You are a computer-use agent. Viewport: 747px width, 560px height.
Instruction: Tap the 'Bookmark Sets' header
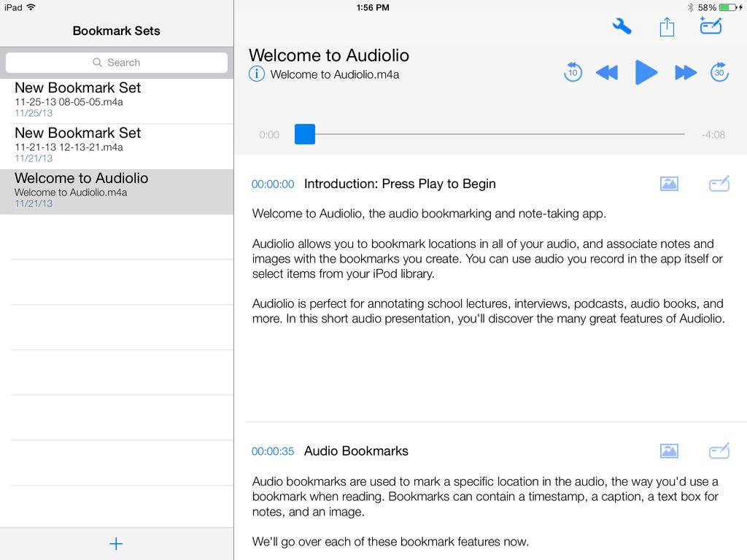pos(116,31)
